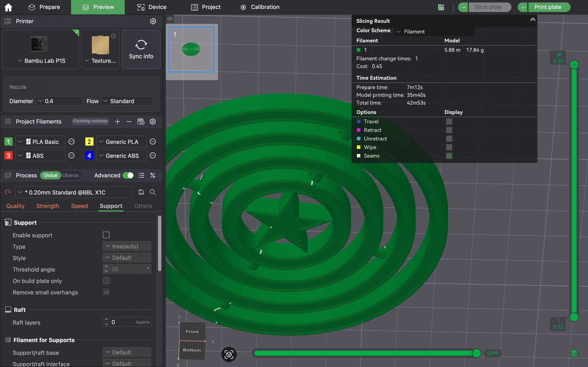The width and height of the screenshot is (588, 367).
Task: Switch to the Strength tab
Action: click(x=48, y=206)
